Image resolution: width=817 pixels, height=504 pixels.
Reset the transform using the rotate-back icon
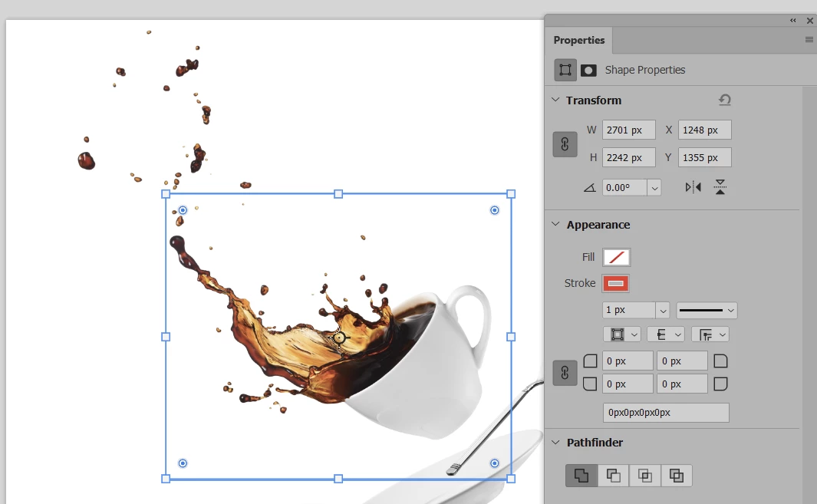[725, 100]
